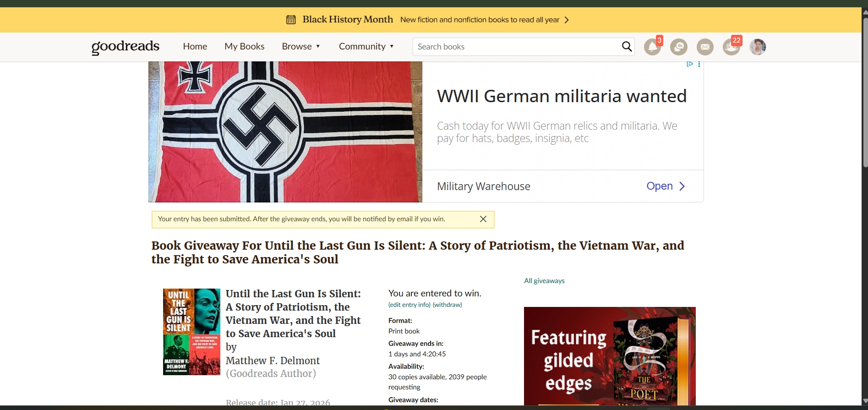Expand the Browse dropdown menu
Viewport: 868px width, 410px height.
301,46
